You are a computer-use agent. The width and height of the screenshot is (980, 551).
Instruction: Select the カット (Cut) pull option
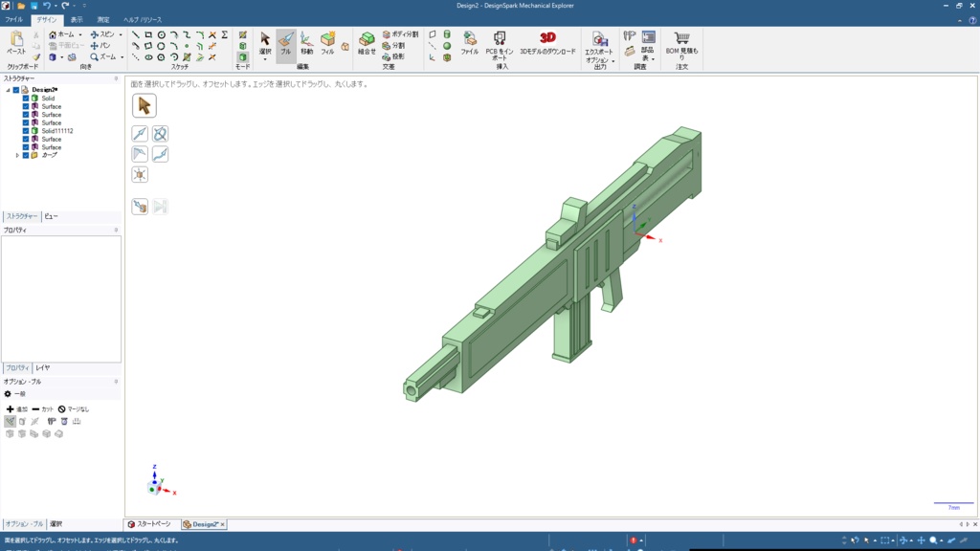pos(42,409)
